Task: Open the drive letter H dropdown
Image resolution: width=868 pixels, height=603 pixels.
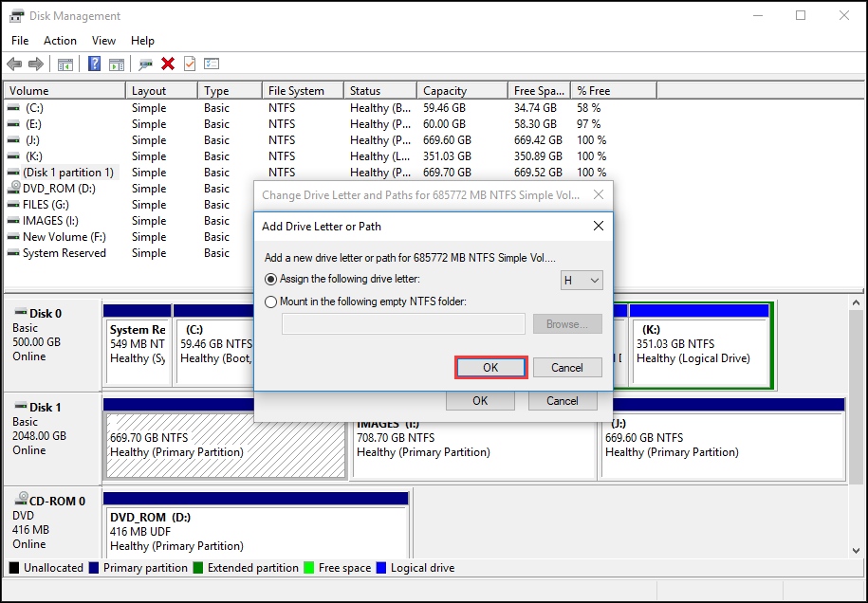Action: pyautogui.click(x=582, y=281)
